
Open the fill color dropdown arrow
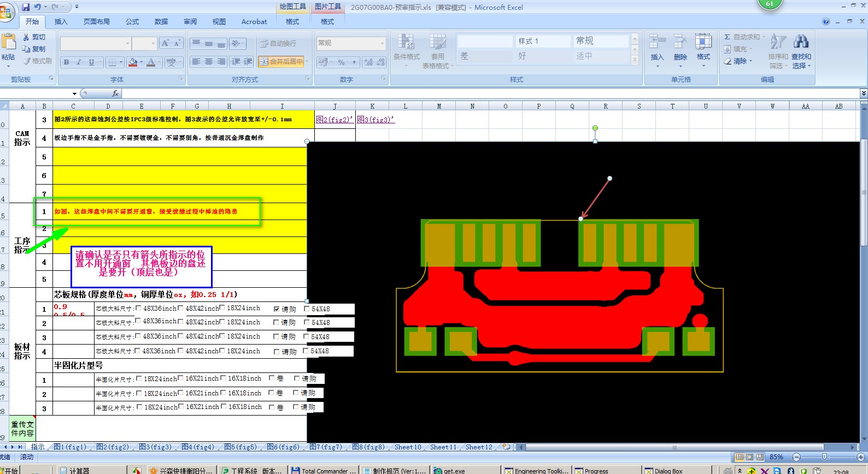(141, 62)
